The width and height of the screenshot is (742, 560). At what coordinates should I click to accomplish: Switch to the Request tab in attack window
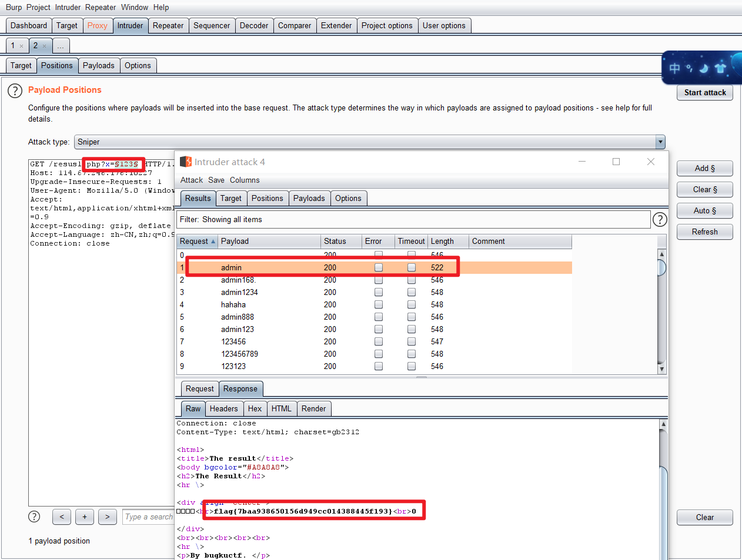point(200,389)
